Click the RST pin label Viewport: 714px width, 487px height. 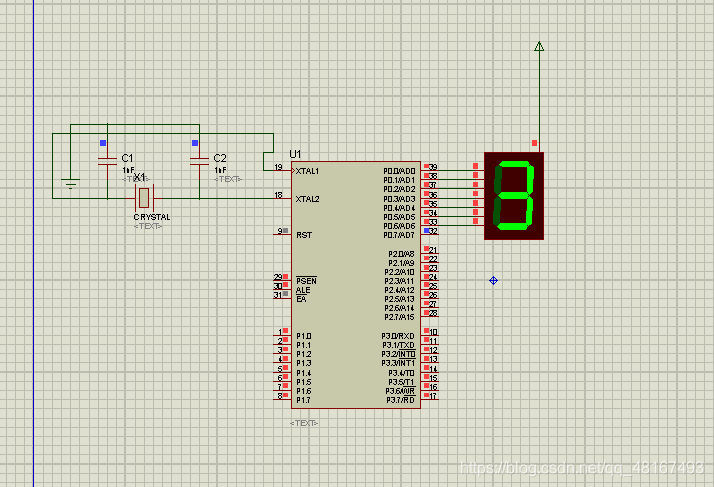(304, 235)
